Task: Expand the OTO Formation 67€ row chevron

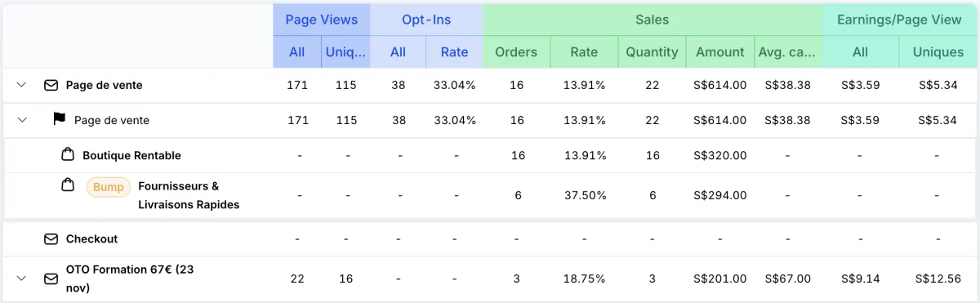Action: pyautogui.click(x=22, y=278)
